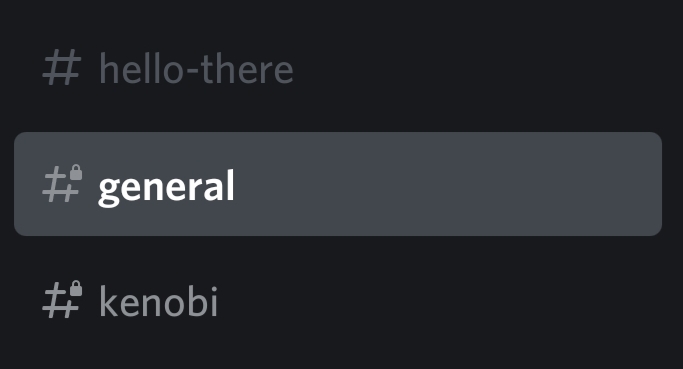This screenshot has height=369, width=683.
Task: Choose the currently selected general entry
Action: click(338, 184)
